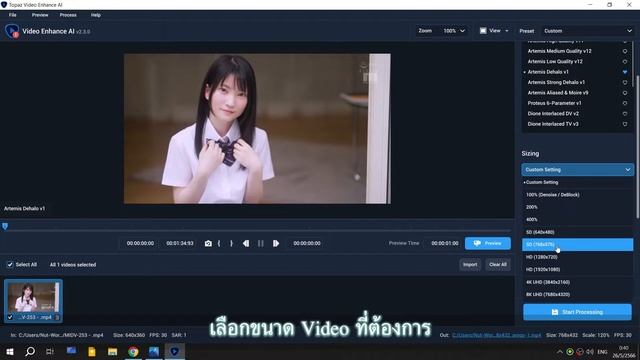Viewport: 640px width, 360px height.
Task: Select Artemis Low Quality v12 model
Action: click(555, 62)
